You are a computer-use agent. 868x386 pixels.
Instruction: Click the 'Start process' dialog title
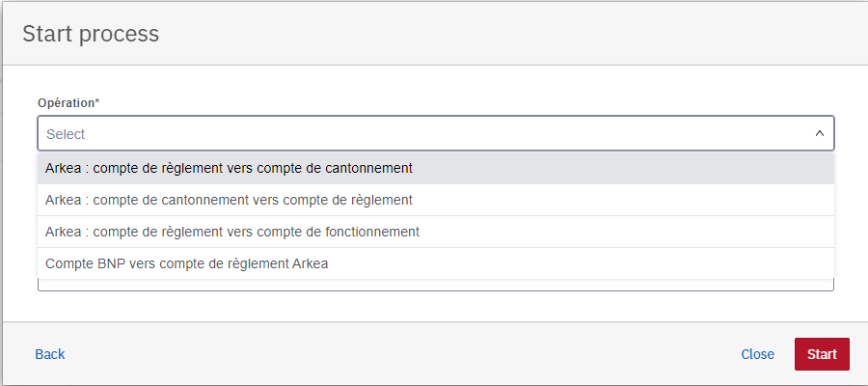tap(91, 34)
